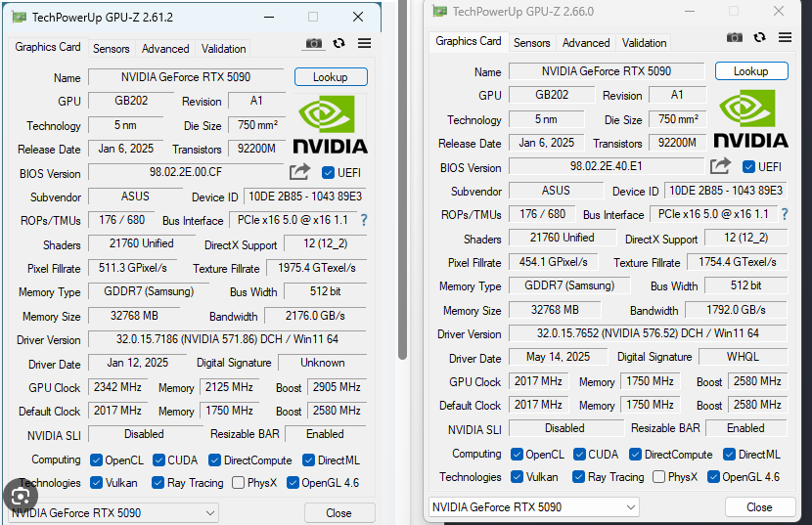Click Pixel Fillrate value 511.3 GPixel/s
Image resolution: width=812 pixels, height=525 pixels.
133,268
